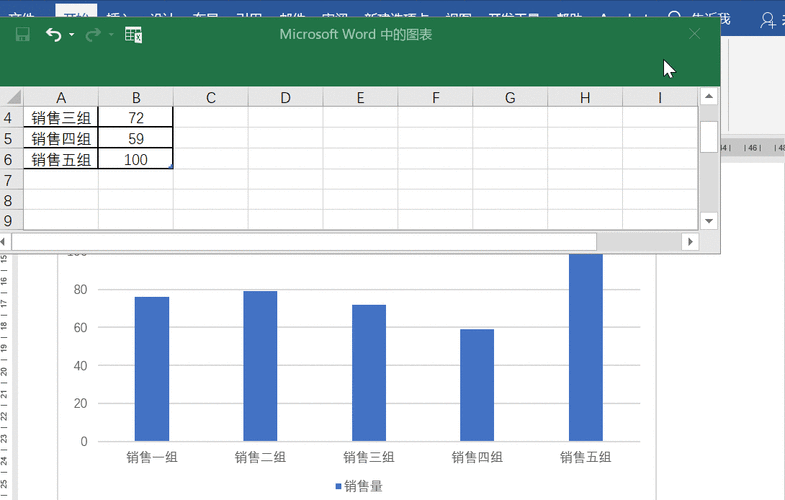Close the Microsoft Word chart data window

click(694, 34)
